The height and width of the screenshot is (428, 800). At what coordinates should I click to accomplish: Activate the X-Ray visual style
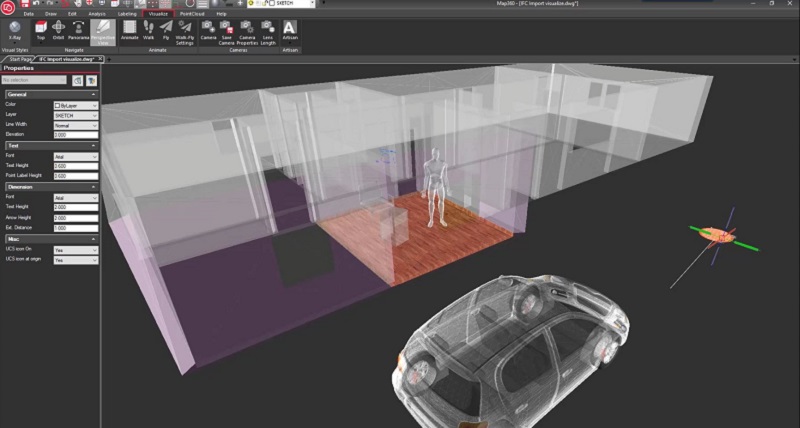[x=14, y=32]
